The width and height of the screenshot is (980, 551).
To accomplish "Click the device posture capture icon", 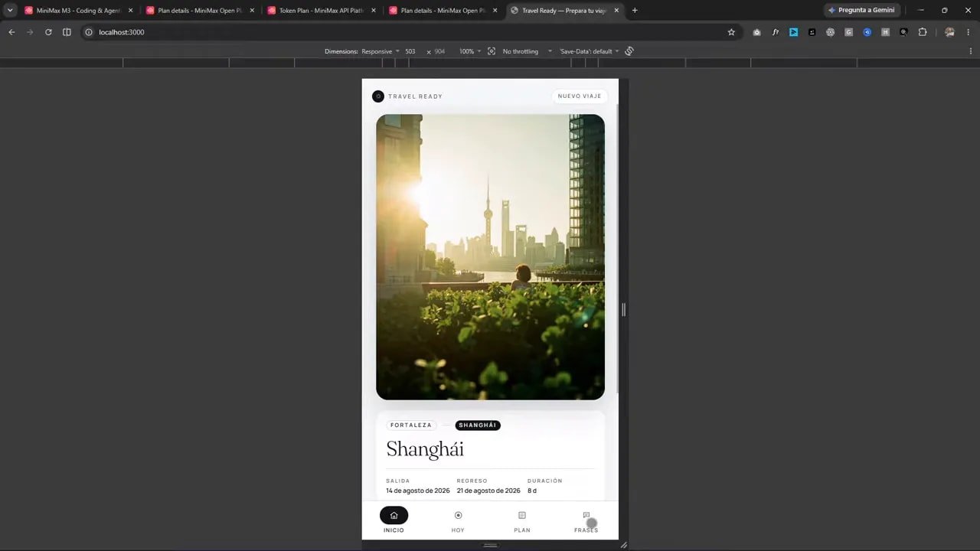I will click(492, 51).
